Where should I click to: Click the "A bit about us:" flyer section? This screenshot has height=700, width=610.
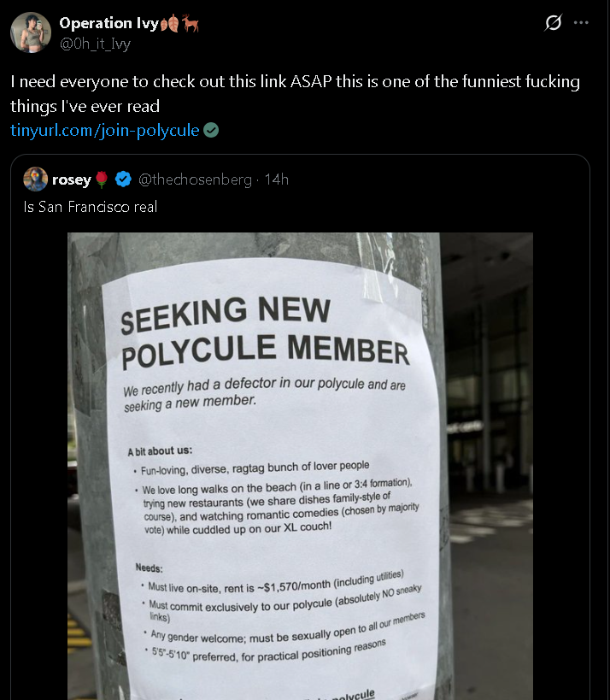[161, 450]
